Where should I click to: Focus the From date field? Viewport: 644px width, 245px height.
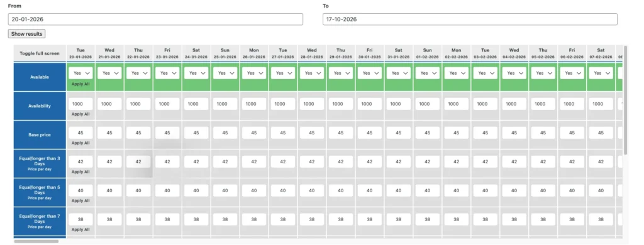click(155, 19)
